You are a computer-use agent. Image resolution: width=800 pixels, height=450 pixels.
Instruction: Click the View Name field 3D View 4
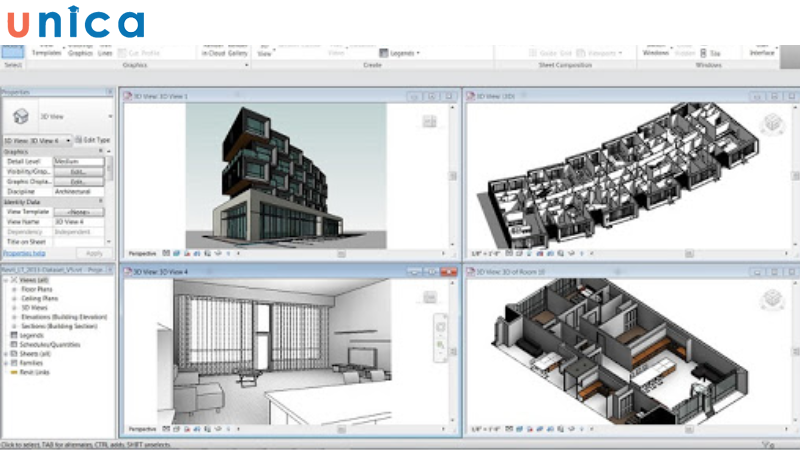coord(78,222)
